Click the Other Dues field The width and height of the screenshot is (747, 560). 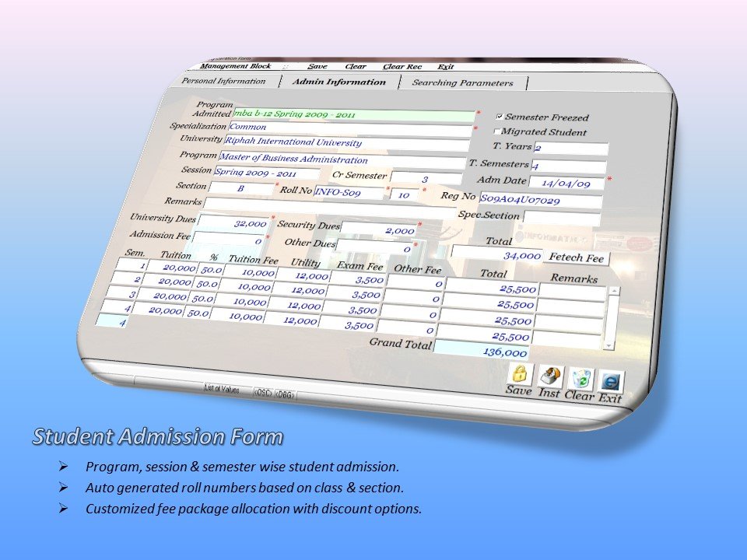pyautogui.click(x=374, y=247)
